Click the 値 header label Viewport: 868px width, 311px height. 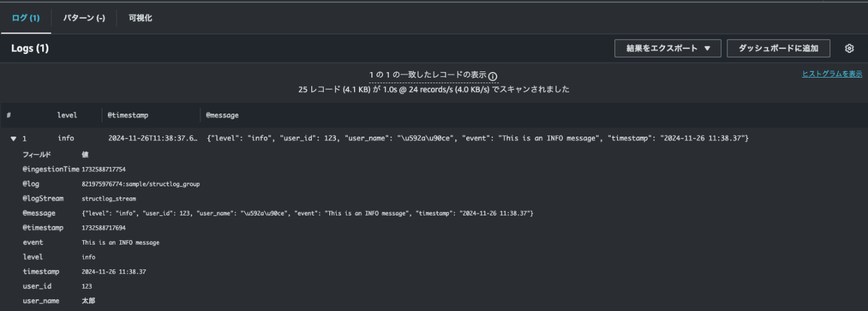point(85,155)
